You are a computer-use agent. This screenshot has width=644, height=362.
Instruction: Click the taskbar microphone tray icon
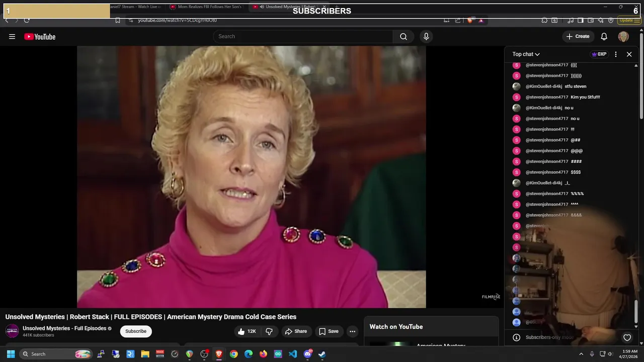point(592,354)
